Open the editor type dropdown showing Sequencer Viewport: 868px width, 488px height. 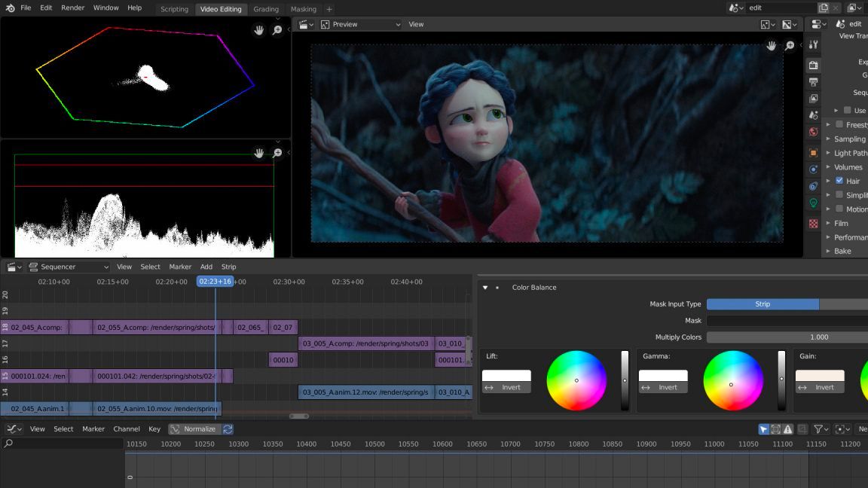68,267
